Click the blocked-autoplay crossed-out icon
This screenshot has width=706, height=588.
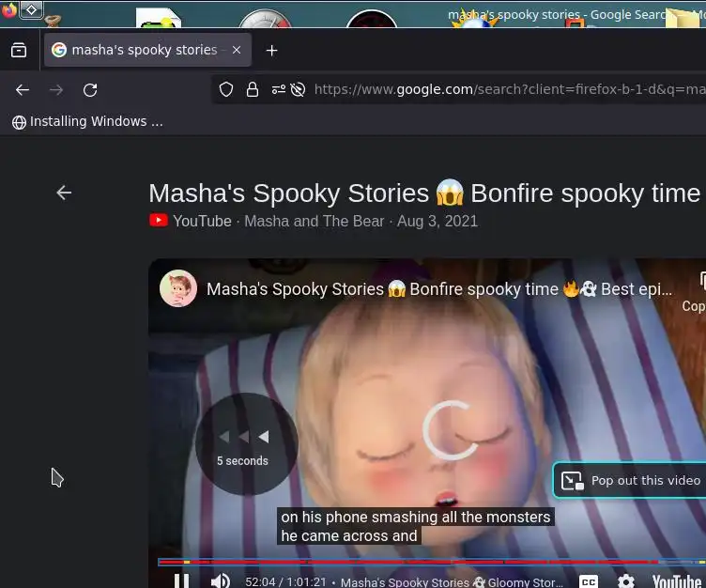[298, 89]
